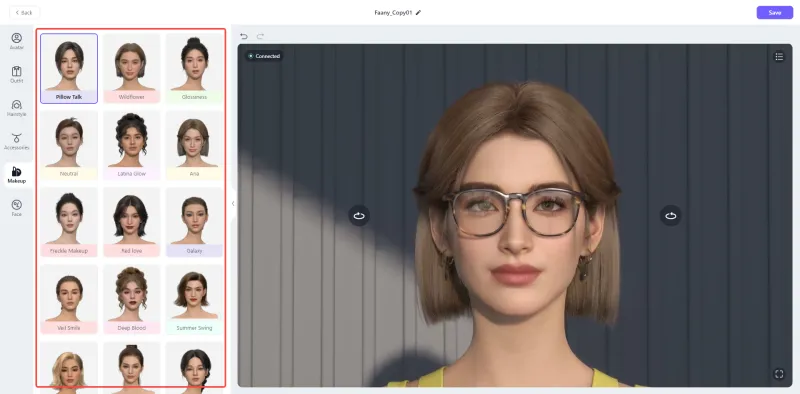Apply the Veil Smile makeup preset

coord(69,300)
